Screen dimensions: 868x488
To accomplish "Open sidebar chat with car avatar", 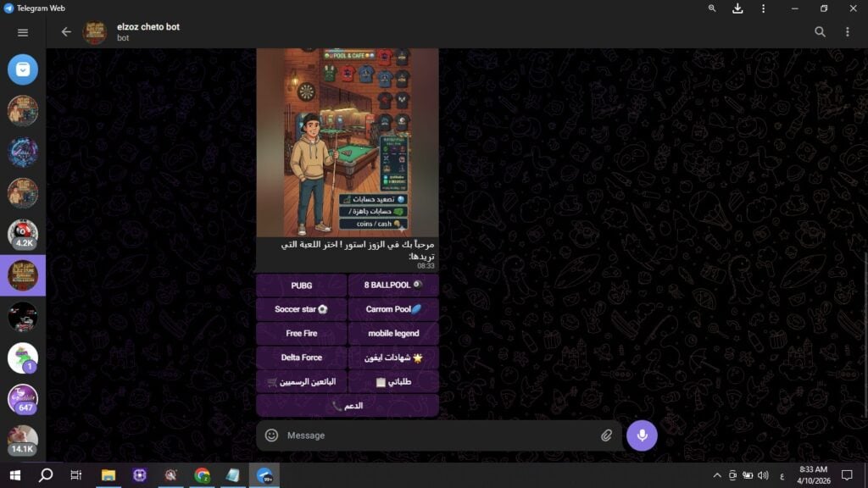I will click(x=23, y=317).
